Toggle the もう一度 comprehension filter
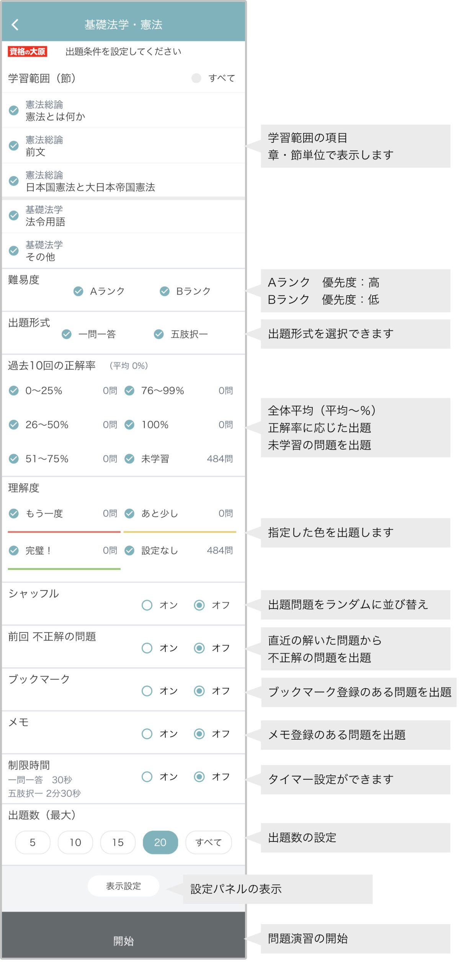This screenshot has height=980, width=459. click(x=14, y=513)
